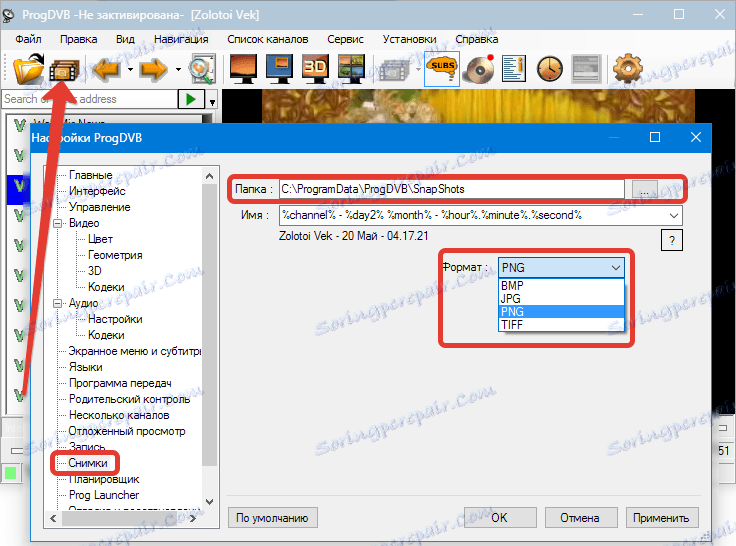The image size is (736, 546).
Task: Open the channel search magnifier icon
Action: coord(202,69)
